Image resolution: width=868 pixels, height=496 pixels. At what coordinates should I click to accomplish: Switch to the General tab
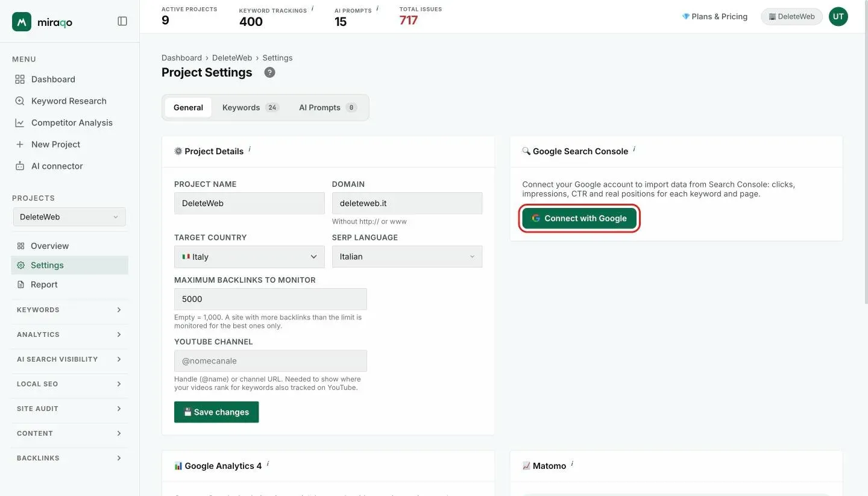(x=188, y=107)
